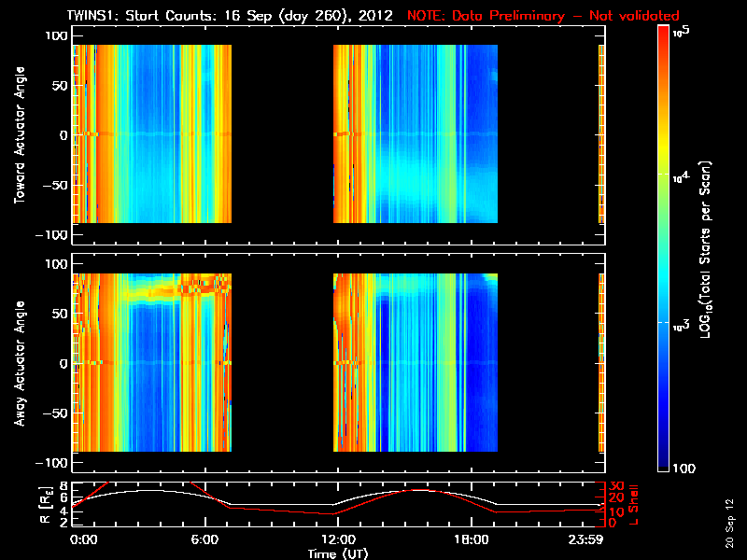
Task: Click the black data gap in Away panel
Action: [x=282, y=363]
